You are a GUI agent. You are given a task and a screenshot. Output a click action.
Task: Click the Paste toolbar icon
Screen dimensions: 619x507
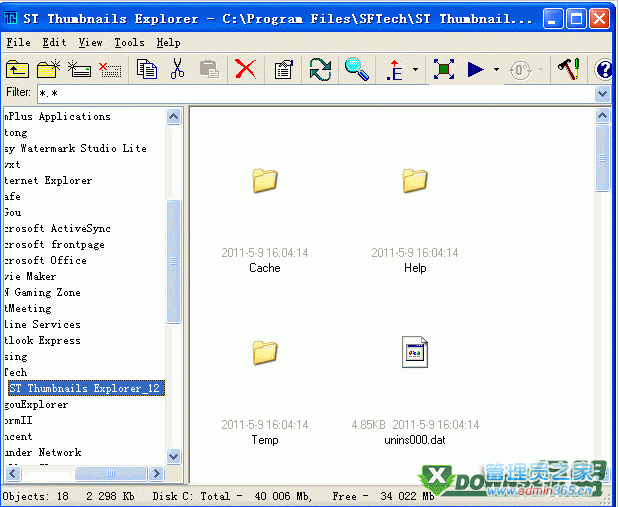pyautogui.click(x=209, y=69)
